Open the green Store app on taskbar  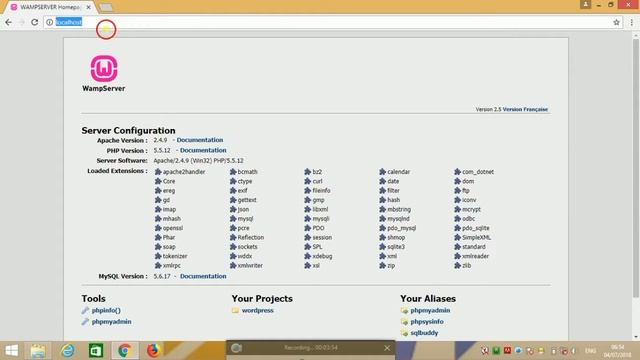96,351
